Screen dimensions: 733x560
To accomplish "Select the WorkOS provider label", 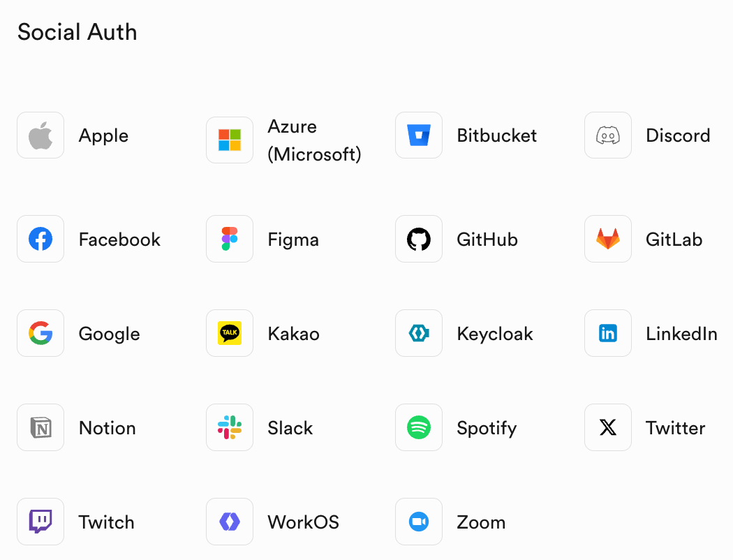I will pos(303,522).
